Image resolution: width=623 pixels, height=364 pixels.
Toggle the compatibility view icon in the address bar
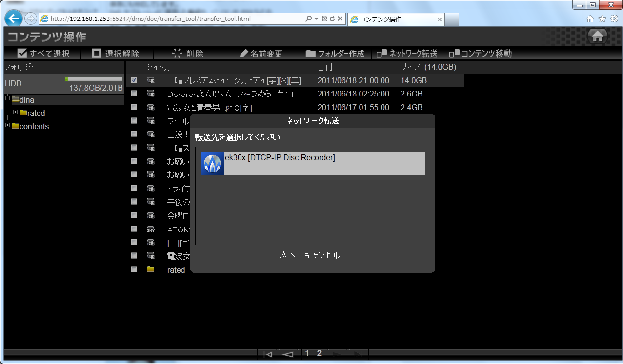pyautogui.click(x=325, y=19)
